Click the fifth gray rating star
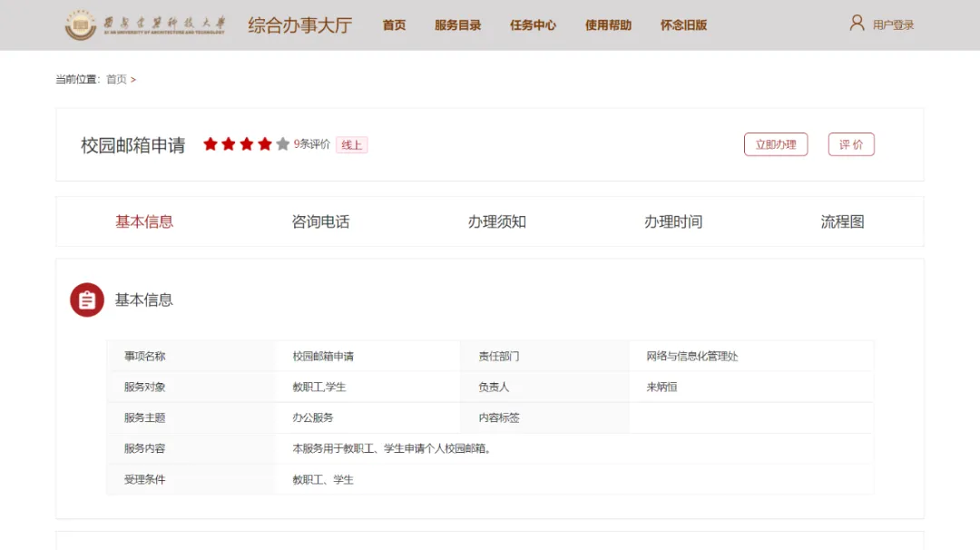The height and width of the screenshot is (550, 980). click(283, 144)
